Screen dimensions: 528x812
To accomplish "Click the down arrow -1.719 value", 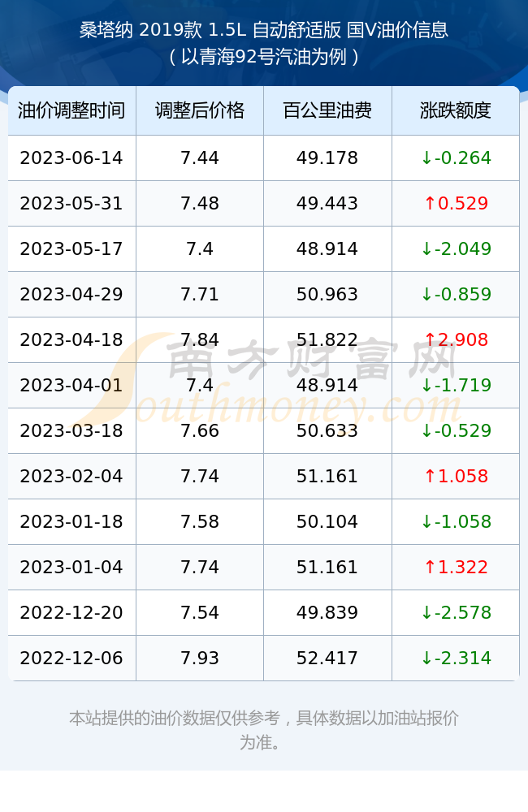I will (x=456, y=385).
